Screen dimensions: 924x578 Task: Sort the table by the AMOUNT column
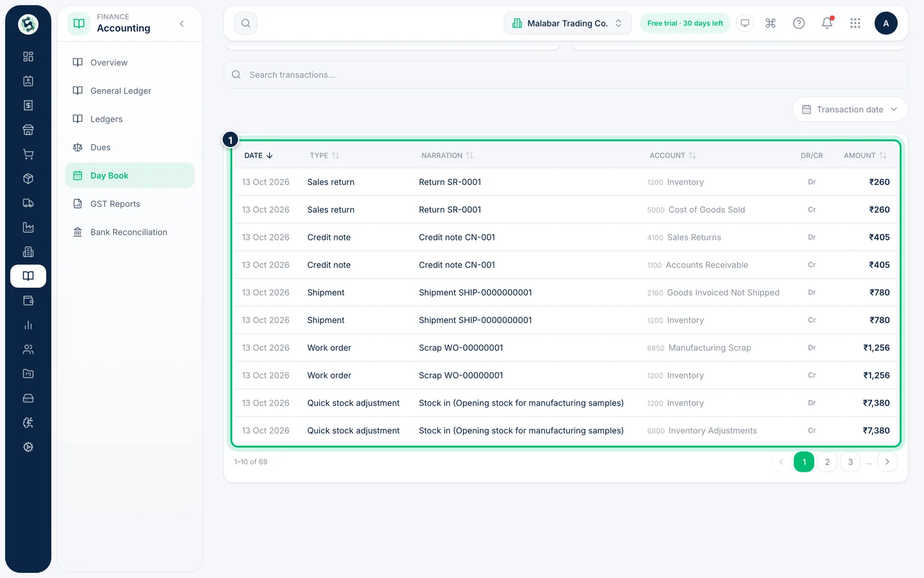coord(865,155)
